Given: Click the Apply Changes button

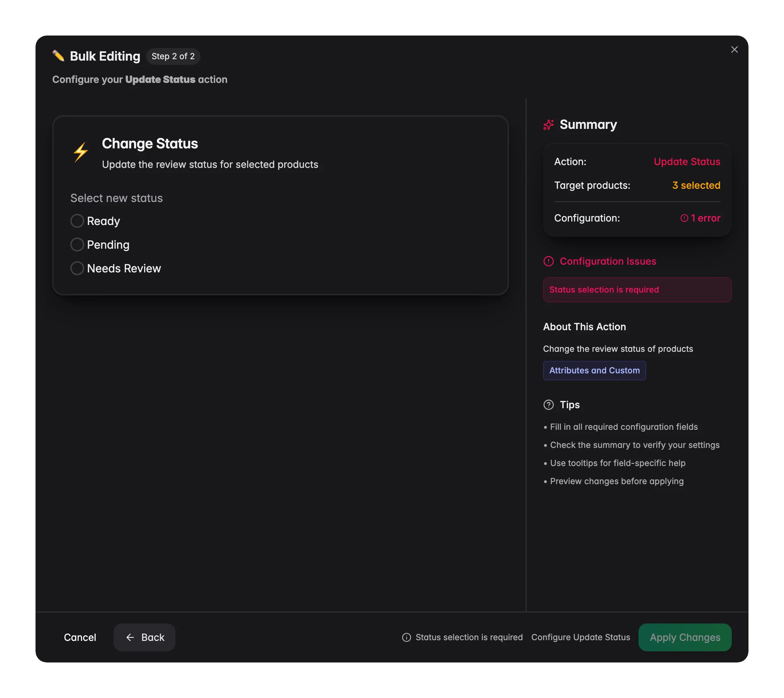Looking at the screenshot, I should click(x=685, y=637).
